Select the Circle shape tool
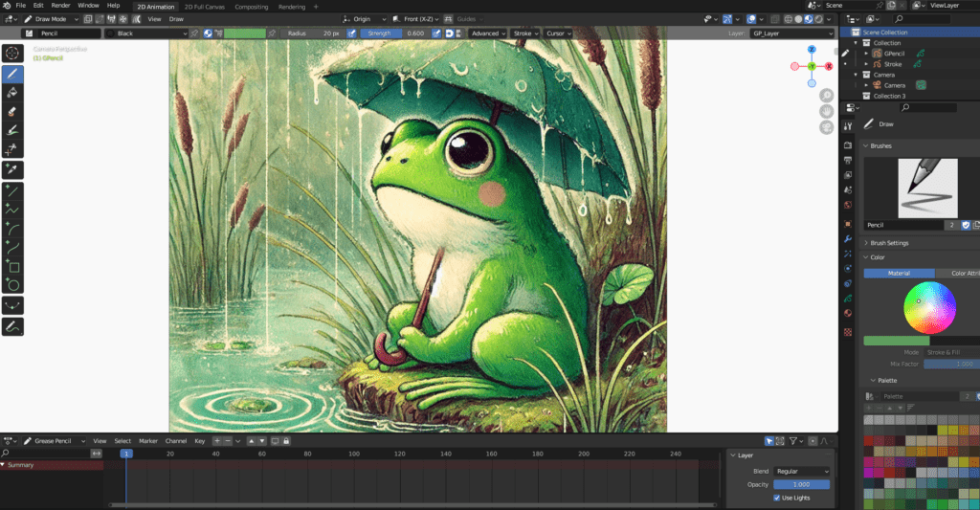 pyautogui.click(x=13, y=285)
